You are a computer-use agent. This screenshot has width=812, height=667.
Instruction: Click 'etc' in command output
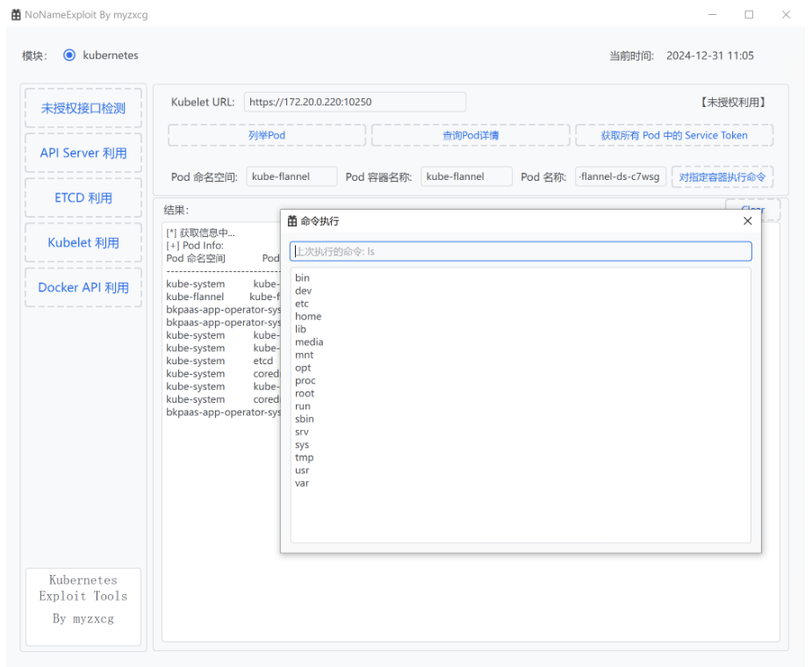301,304
